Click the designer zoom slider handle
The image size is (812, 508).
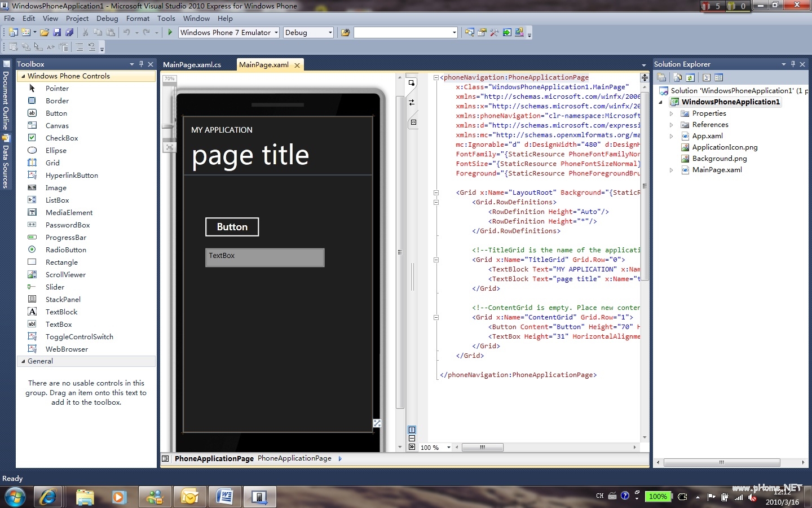[169, 126]
